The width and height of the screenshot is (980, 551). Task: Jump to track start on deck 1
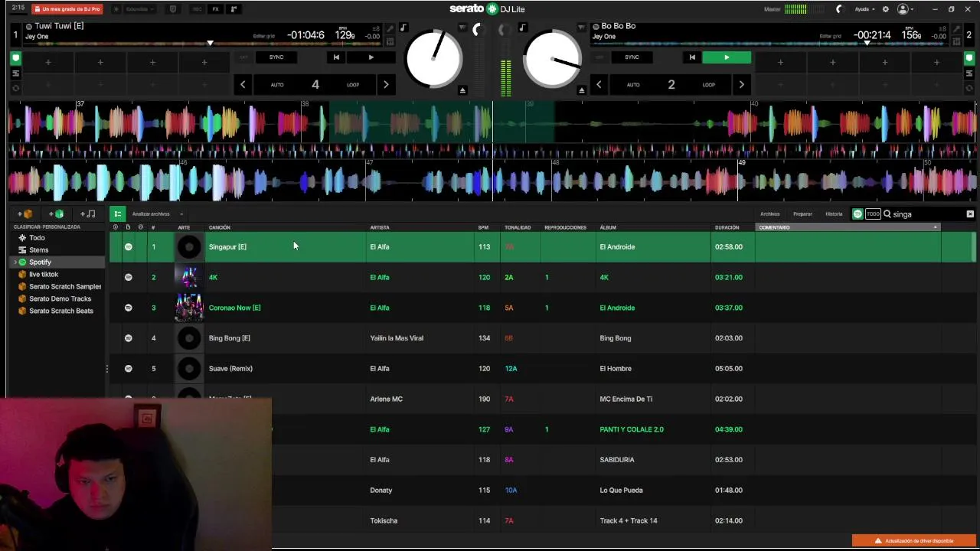[x=336, y=57]
